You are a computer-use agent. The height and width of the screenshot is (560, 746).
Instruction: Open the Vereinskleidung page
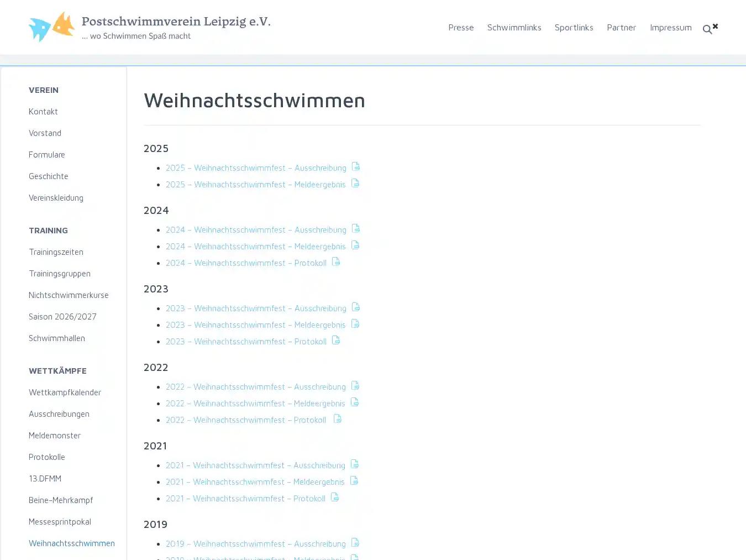tap(56, 197)
